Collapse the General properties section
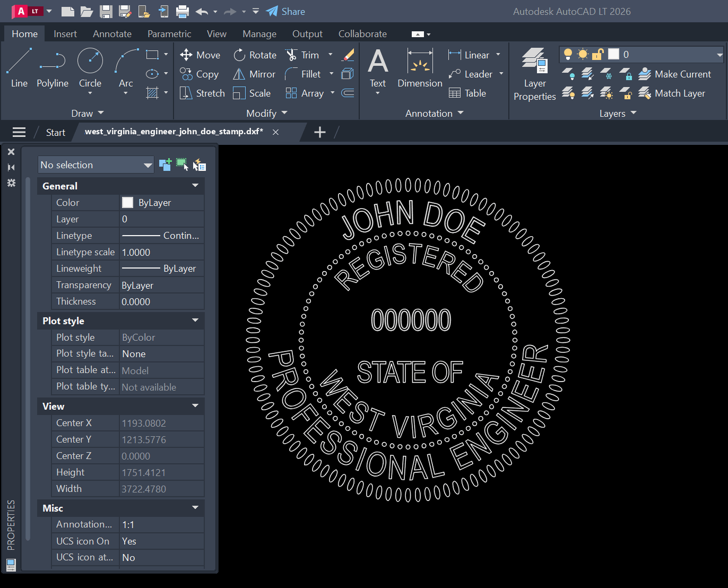 (x=195, y=186)
